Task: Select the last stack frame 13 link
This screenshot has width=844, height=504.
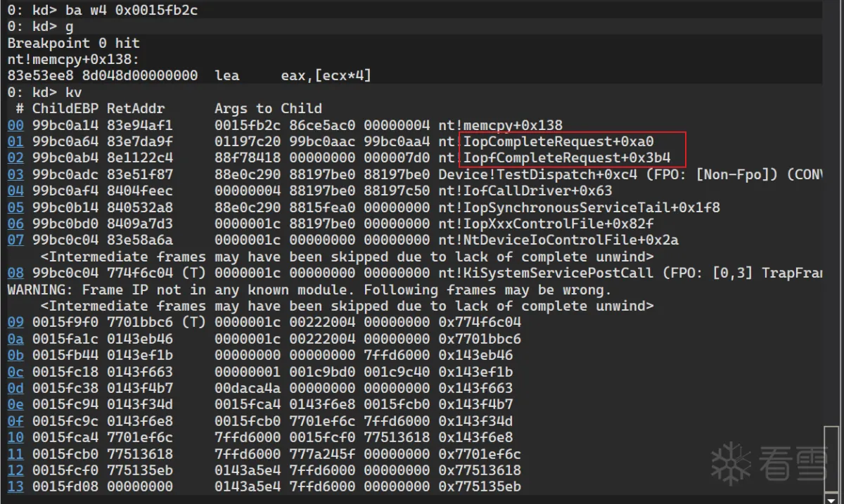Action: 15,486
